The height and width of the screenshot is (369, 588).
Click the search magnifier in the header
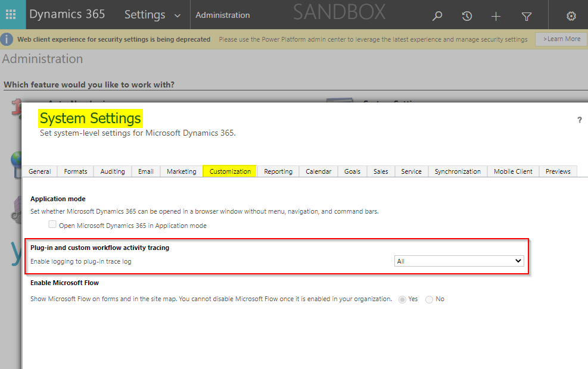pyautogui.click(x=437, y=16)
